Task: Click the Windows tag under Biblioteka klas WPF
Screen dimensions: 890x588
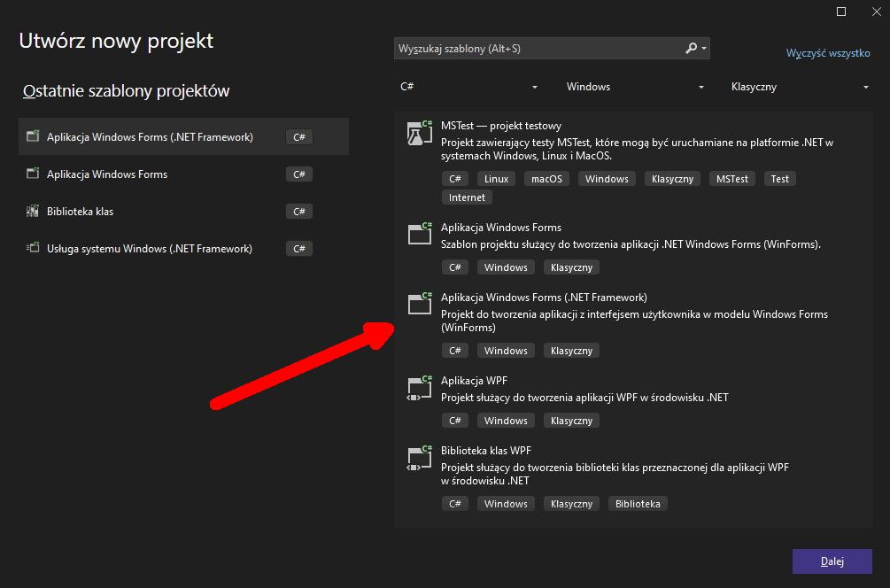Action: pos(506,504)
